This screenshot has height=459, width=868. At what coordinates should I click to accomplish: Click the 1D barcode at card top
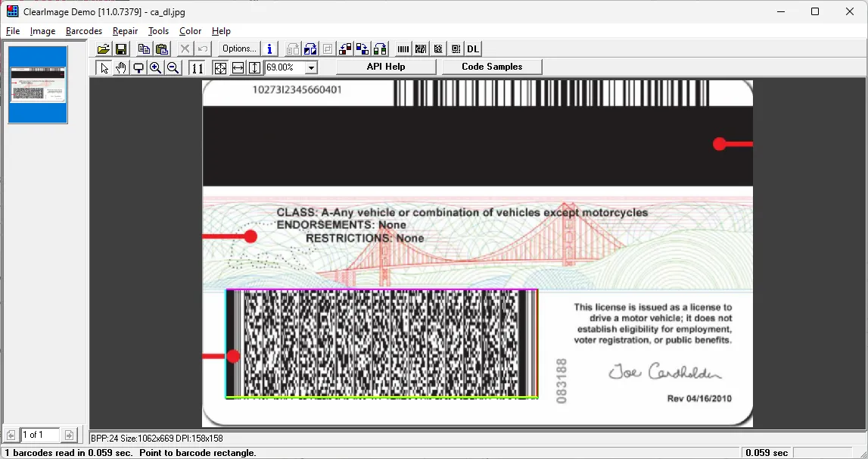coord(552,92)
